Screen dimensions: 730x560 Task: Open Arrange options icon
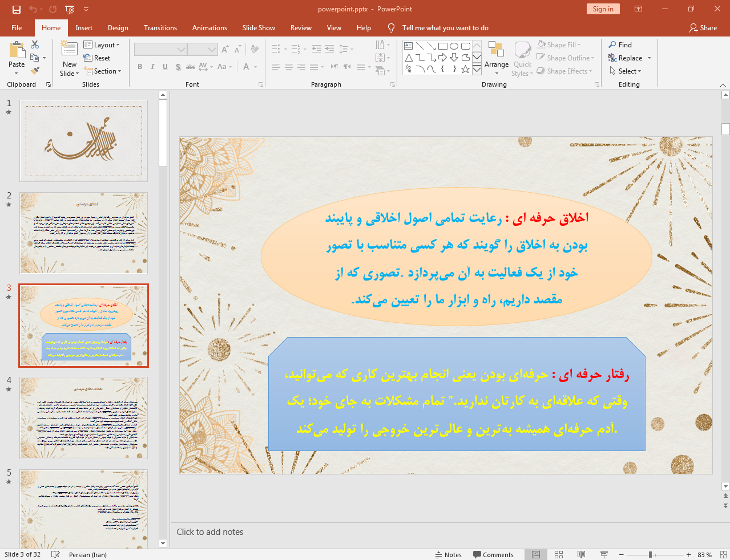point(496,50)
